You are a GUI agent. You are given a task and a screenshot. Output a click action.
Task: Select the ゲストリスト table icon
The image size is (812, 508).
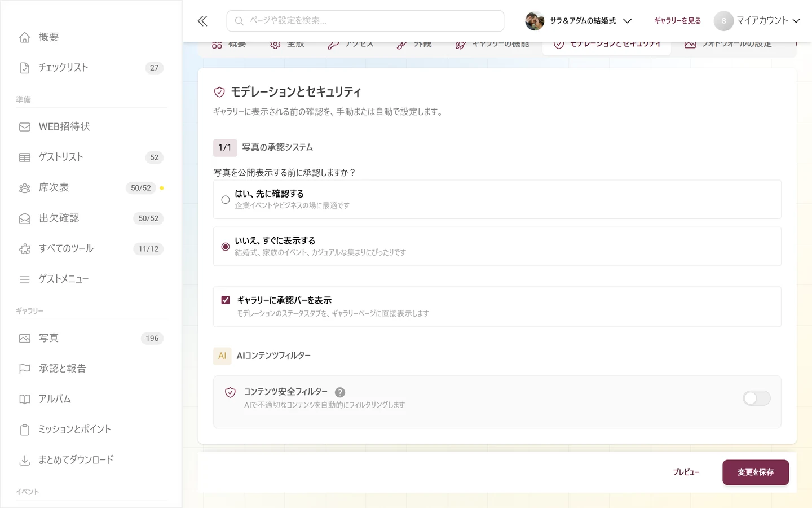coord(25,157)
